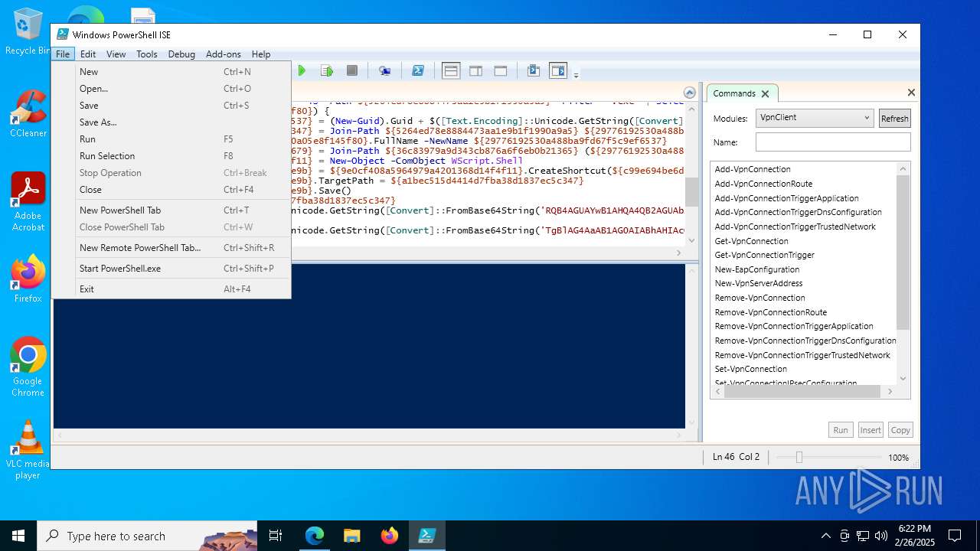Select New-VpnServerAddress command
The height and width of the screenshot is (551, 980).
759,283
